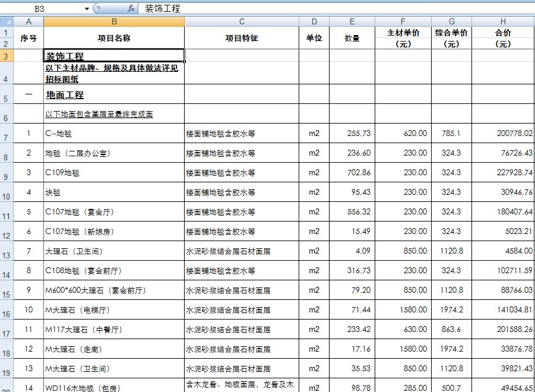
Task: Select column E header
Action: (x=352, y=22)
